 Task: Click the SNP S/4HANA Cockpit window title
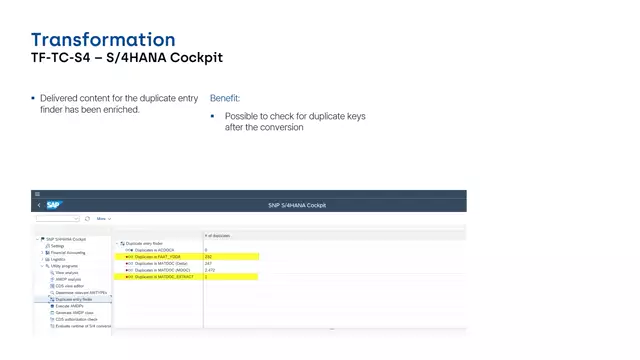click(x=297, y=205)
